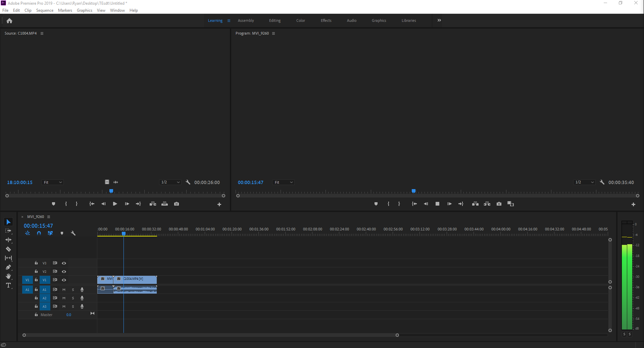This screenshot has height=348, width=644.
Task: Export frame from Program monitor
Action: [x=499, y=204]
